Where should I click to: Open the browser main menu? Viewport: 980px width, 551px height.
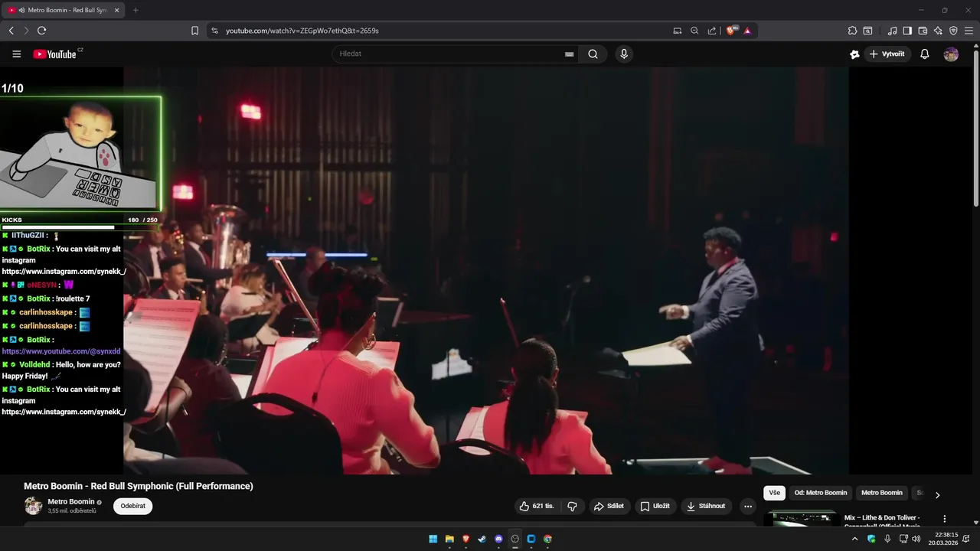click(x=969, y=31)
